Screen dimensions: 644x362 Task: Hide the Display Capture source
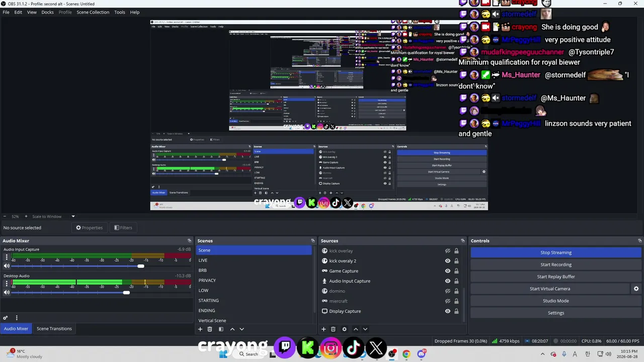pos(447,311)
